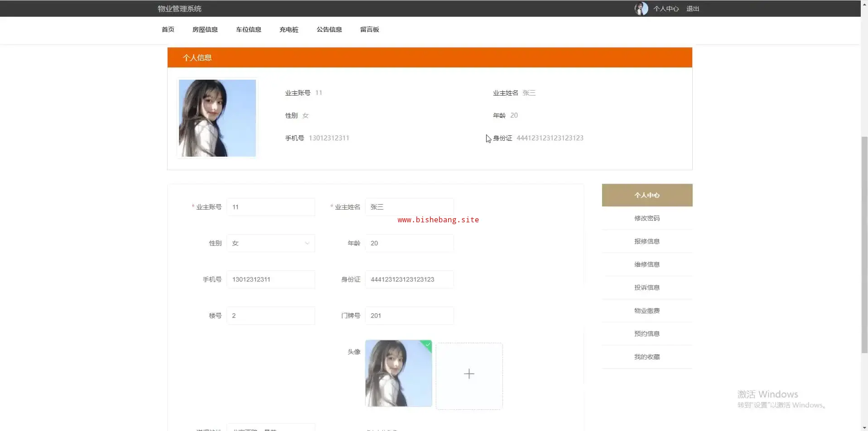Click 个人中心 link in top bar
The image size is (868, 431).
666,9
